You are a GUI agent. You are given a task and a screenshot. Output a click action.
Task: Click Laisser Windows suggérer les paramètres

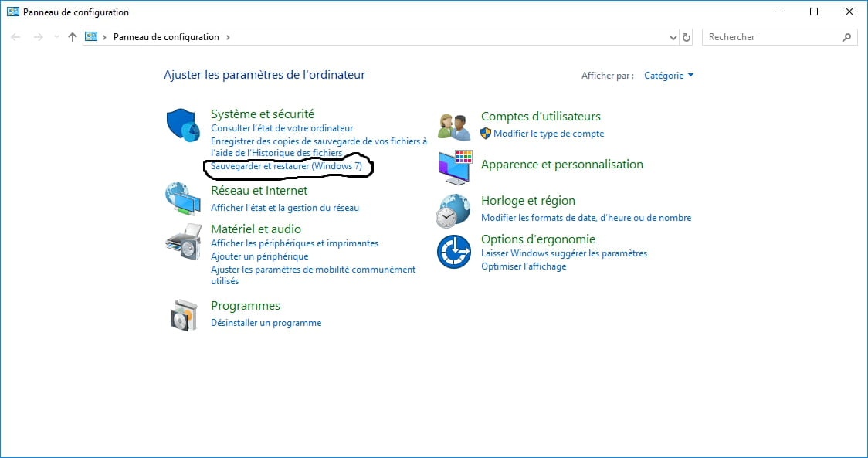coord(564,253)
